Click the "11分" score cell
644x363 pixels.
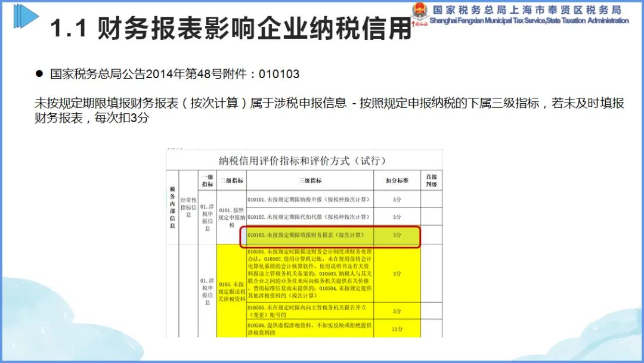397,328
